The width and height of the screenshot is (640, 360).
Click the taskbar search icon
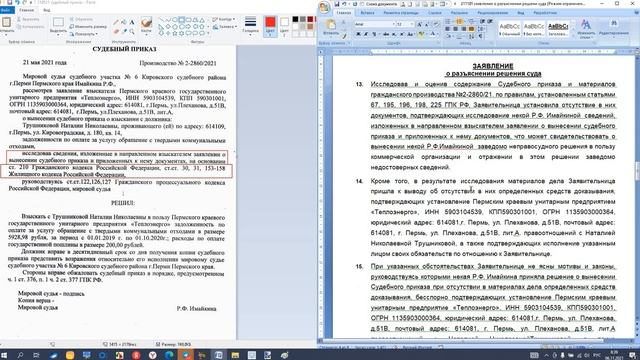[20, 355]
